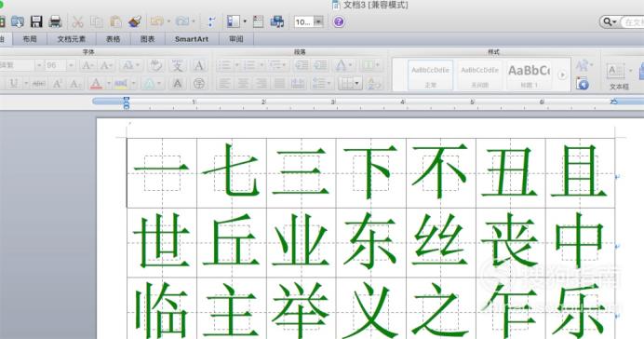Switch to the SmartArt tab

tap(192, 39)
